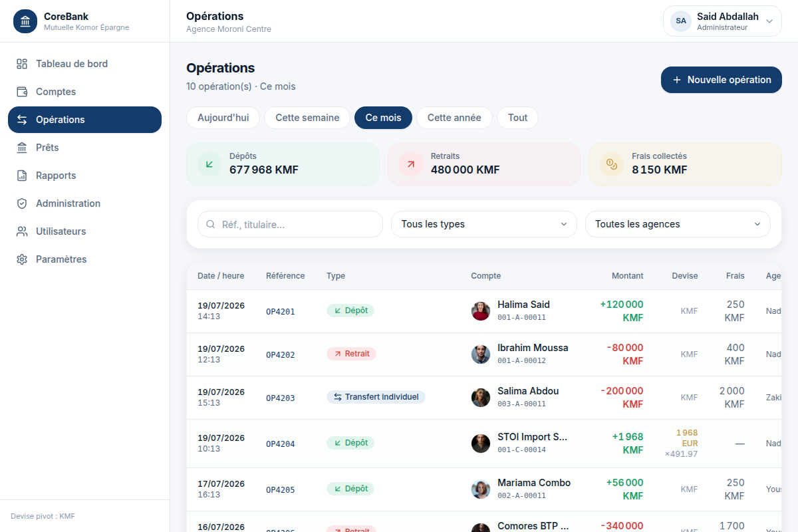
Task: Open Administration shield icon
Action: click(22, 203)
